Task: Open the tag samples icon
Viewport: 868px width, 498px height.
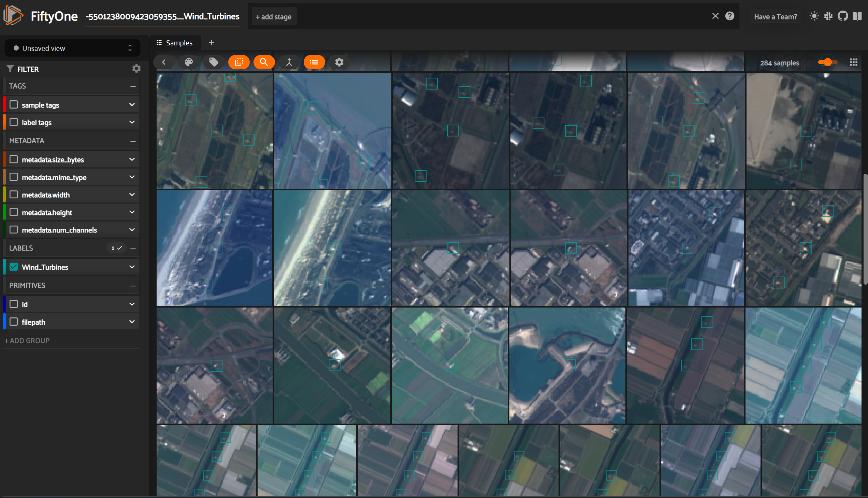Action: (x=214, y=62)
